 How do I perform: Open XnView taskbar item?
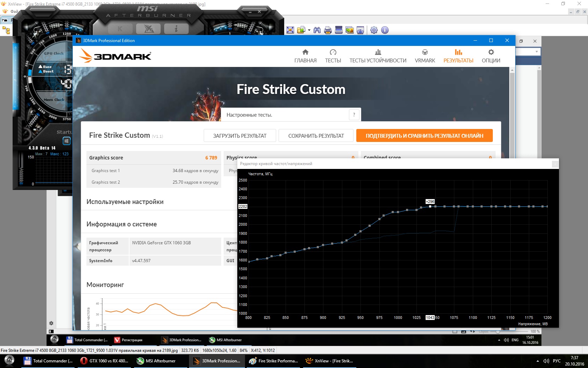point(330,361)
